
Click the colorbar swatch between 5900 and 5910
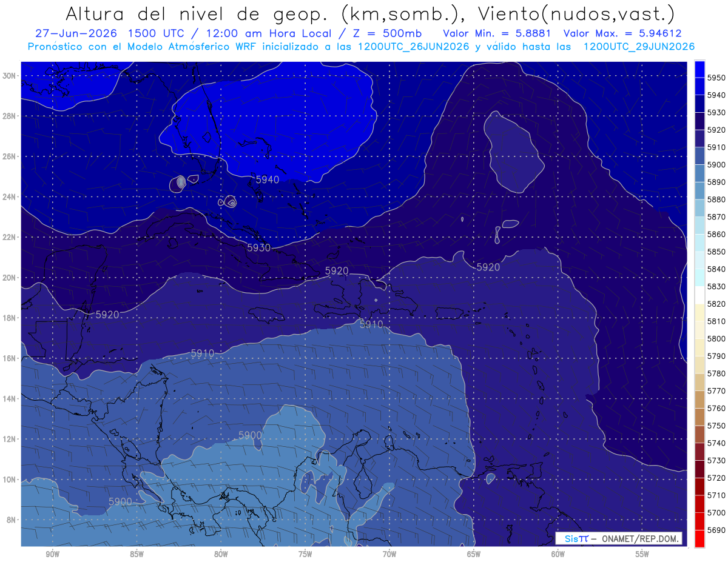click(x=699, y=156)
